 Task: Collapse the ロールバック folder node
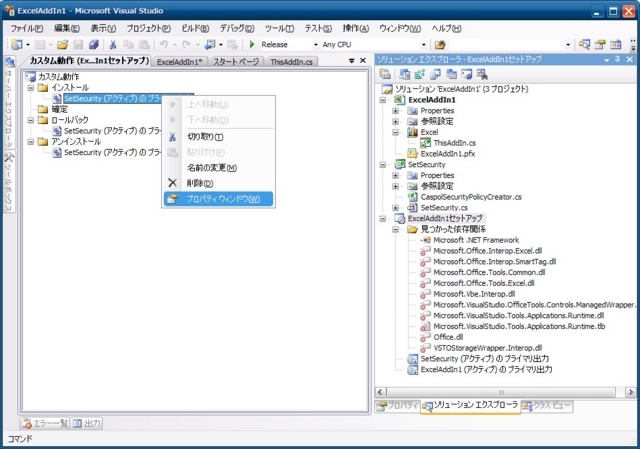(31, 120)
